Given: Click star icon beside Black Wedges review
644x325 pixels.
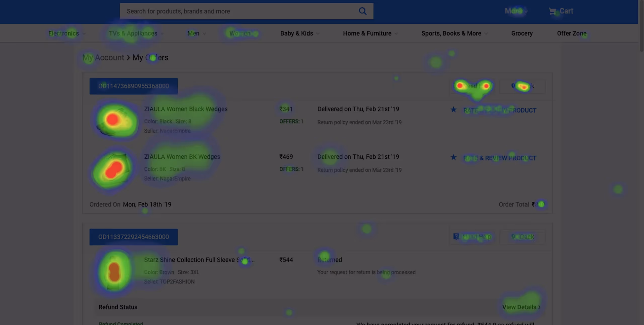Looking at the screenshot, I should [x=454, y=110].
